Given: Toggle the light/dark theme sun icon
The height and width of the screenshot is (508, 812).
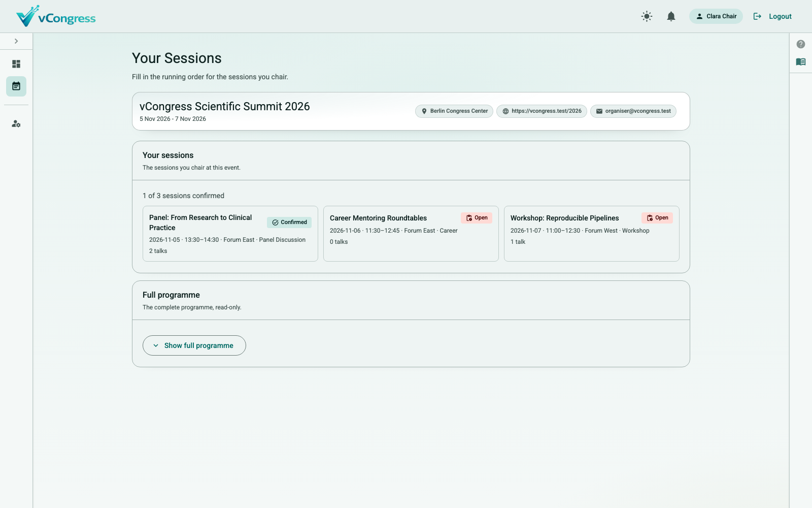Looking at the screenshot, I should click(647, 16).
